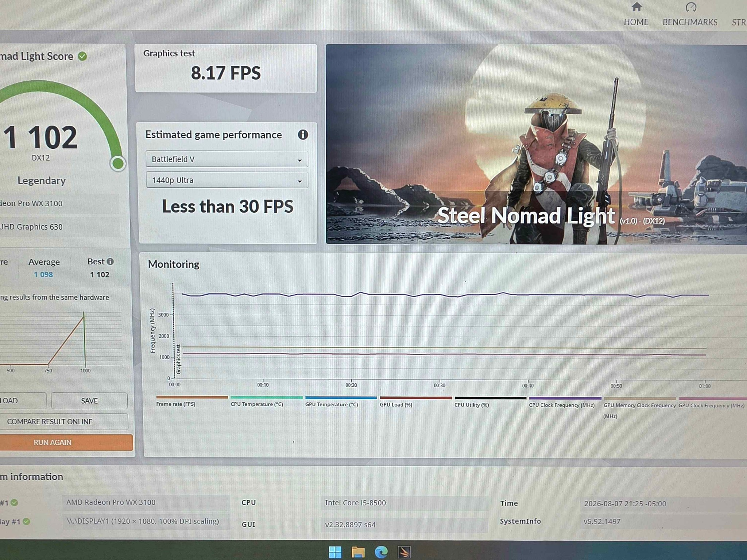Open File Explorer from the taskbar

coord(358,552)
